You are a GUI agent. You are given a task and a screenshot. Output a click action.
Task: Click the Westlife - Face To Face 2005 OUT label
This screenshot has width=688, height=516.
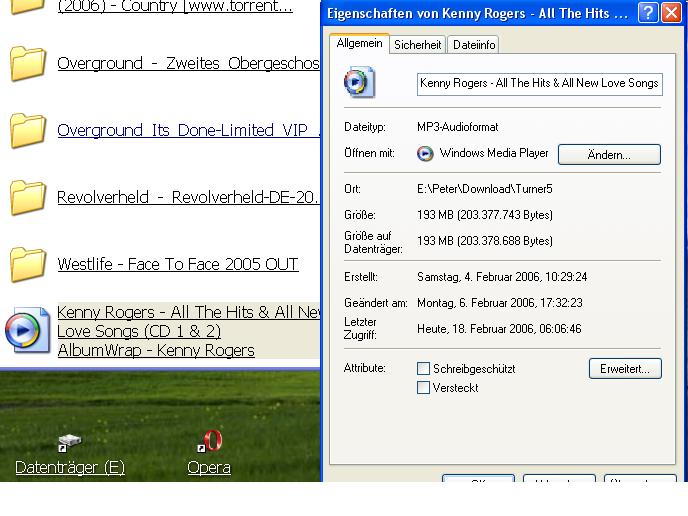point(178,265)
